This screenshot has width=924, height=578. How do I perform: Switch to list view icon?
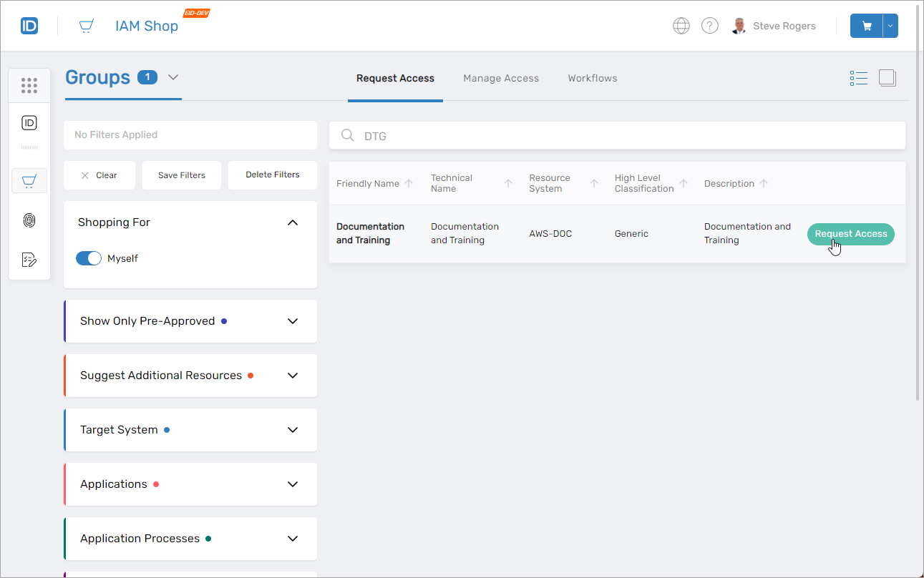[858, 78]
